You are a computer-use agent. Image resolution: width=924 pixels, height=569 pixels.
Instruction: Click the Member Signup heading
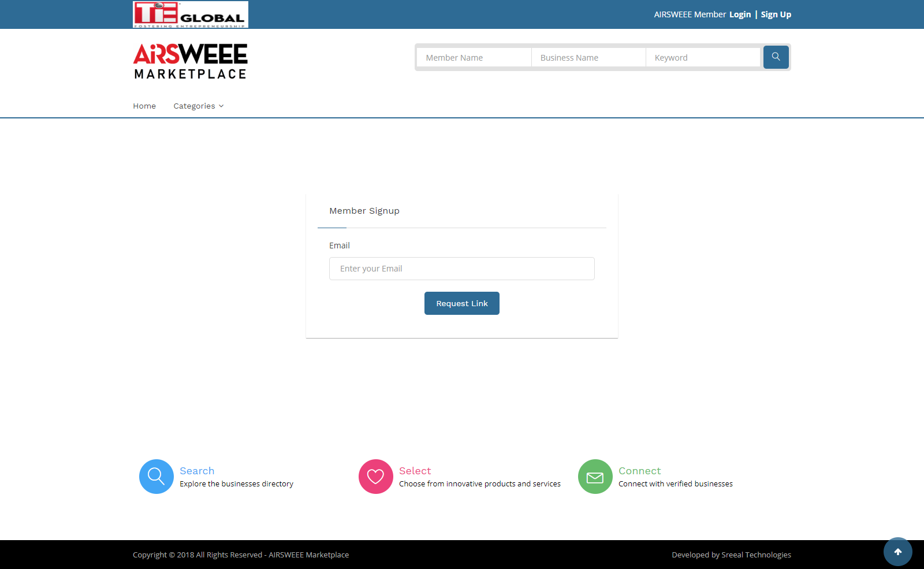[364, 211]
